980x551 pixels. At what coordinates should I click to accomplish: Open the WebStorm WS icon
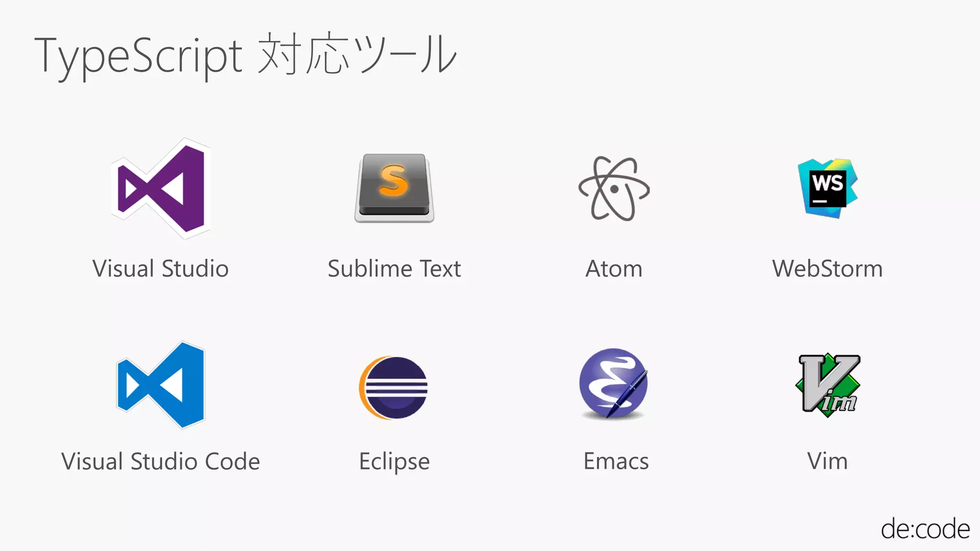click(828, 188)
